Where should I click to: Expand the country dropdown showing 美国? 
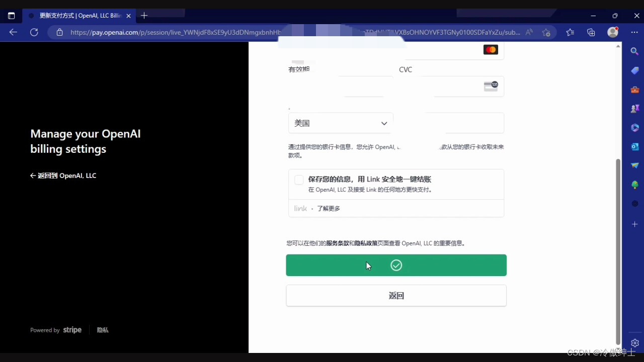pyautogui.click(x=341, y=123)
